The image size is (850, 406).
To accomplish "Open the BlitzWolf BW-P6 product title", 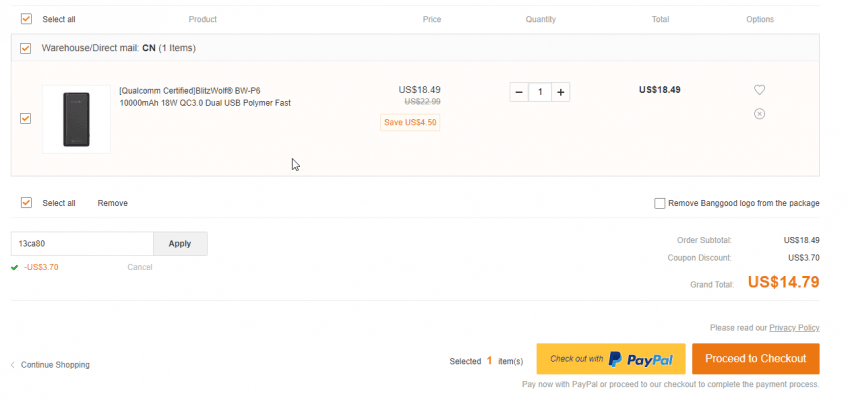I will coord(205,97).
